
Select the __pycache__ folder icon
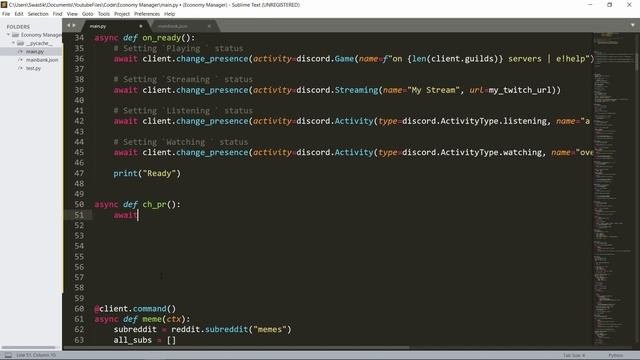click(x=20, y=43)
